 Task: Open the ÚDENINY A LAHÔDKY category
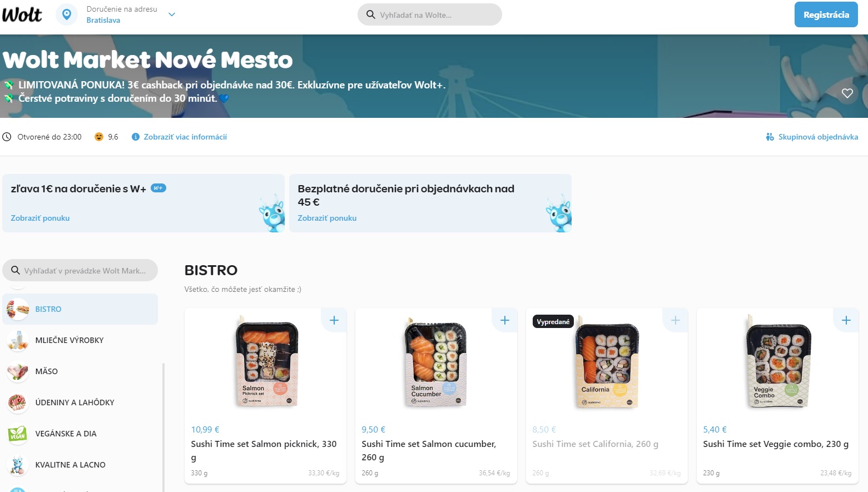pos(75,402)
